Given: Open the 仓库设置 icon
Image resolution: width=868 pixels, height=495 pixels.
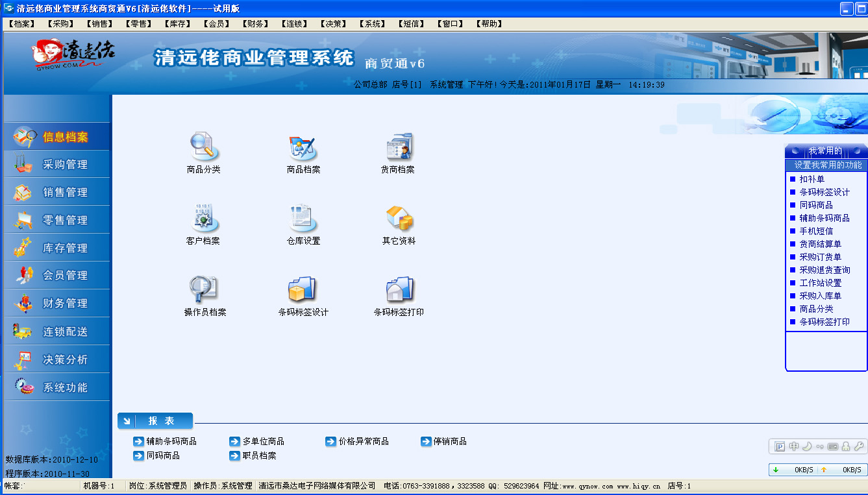Looking at the screenshot, I should click(x=303, y=219).
